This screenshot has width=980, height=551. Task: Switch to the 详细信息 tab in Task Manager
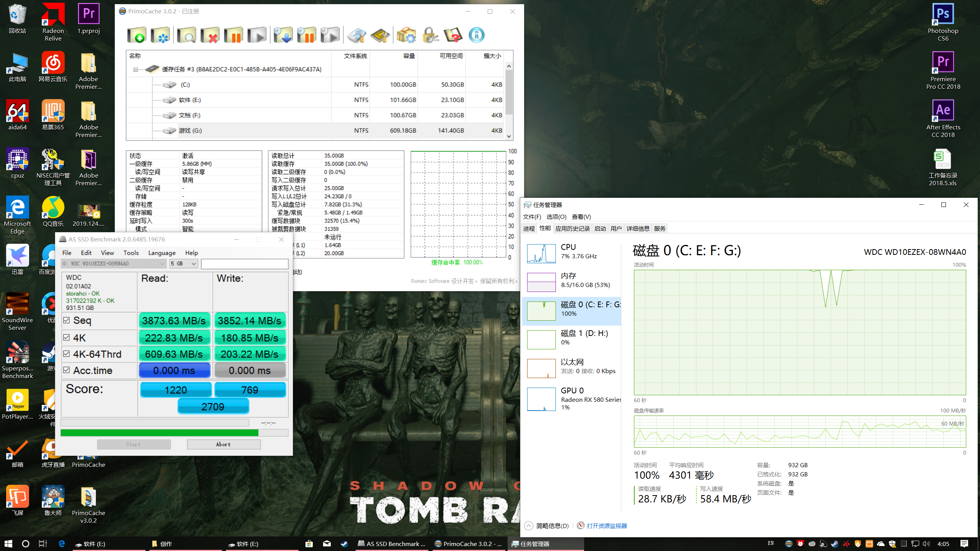638,228
